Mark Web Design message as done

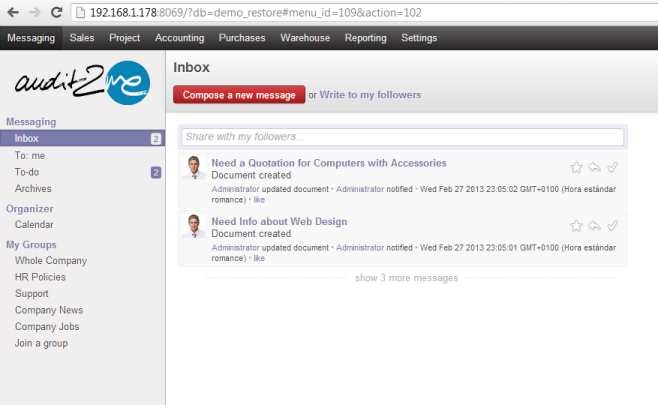(612, 225)
